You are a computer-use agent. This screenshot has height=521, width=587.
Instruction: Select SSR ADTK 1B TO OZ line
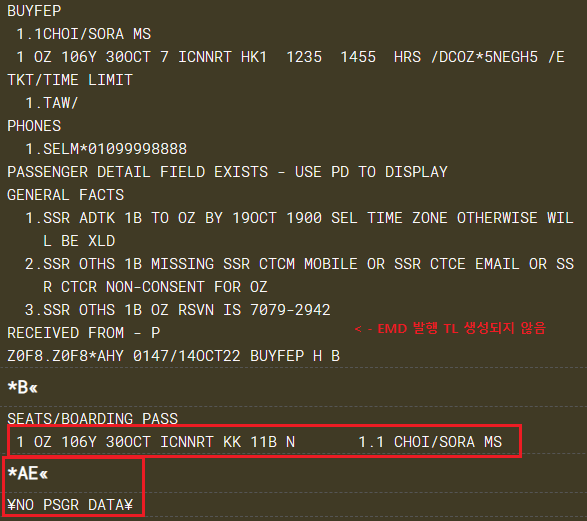point(299,229)
